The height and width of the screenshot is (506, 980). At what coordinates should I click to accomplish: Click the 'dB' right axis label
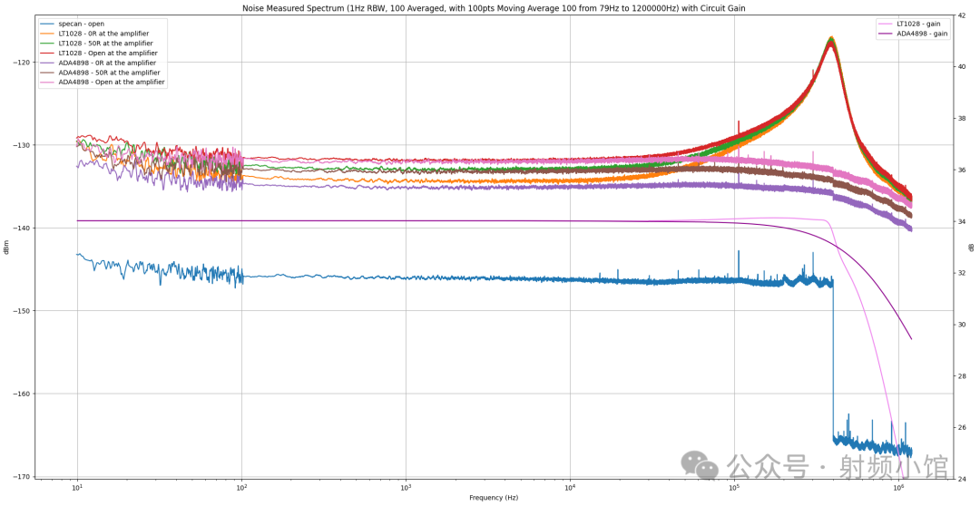972,248
